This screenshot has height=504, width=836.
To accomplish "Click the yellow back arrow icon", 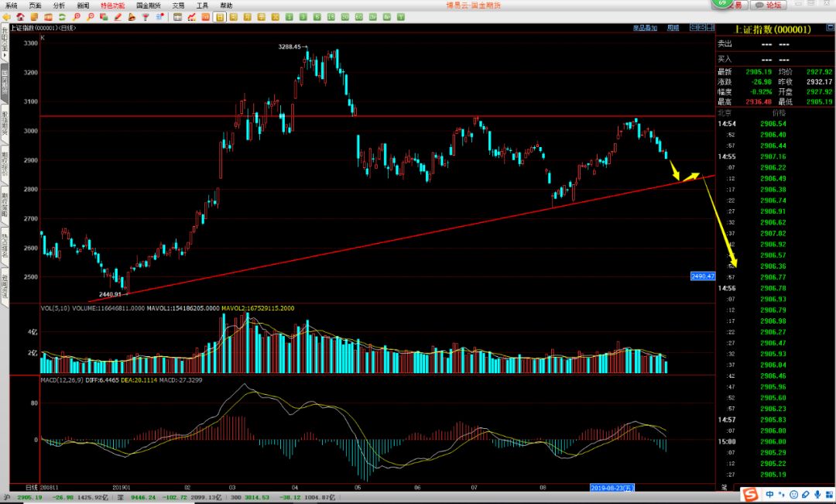I will tap(6, 17).
